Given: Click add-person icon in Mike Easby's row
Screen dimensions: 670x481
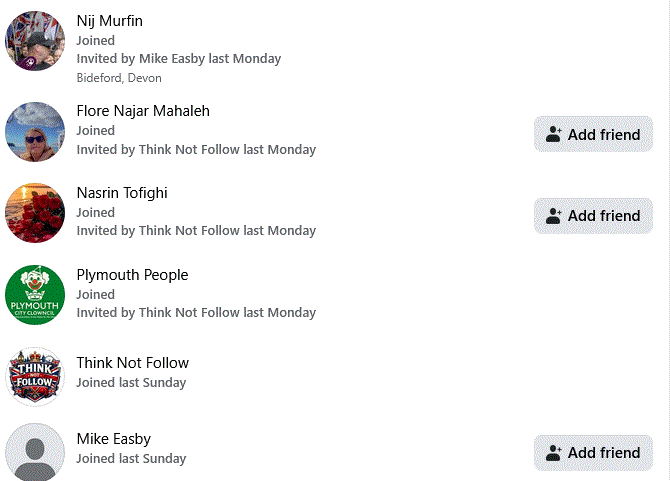Looking at the screenshot, I should click(554, 453).
